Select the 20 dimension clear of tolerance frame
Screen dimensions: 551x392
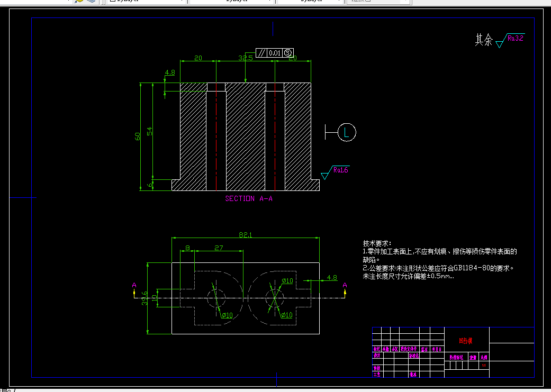198,58
